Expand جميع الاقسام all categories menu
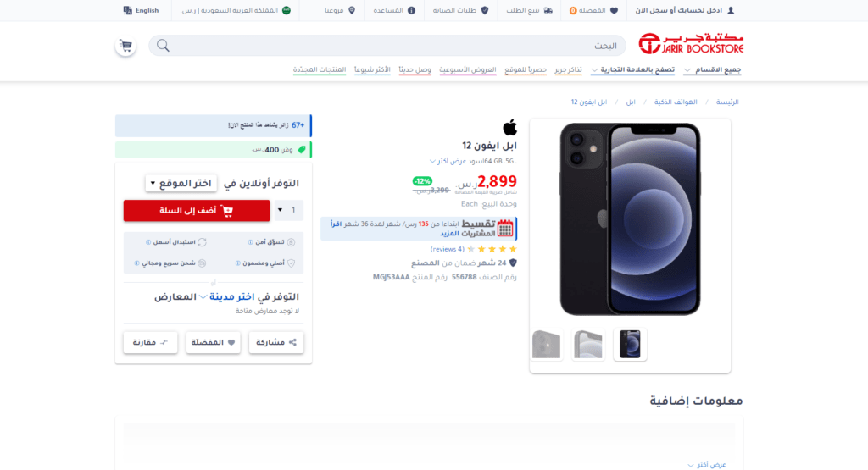This screenshot has width=868, height=470. click(712, 69)
